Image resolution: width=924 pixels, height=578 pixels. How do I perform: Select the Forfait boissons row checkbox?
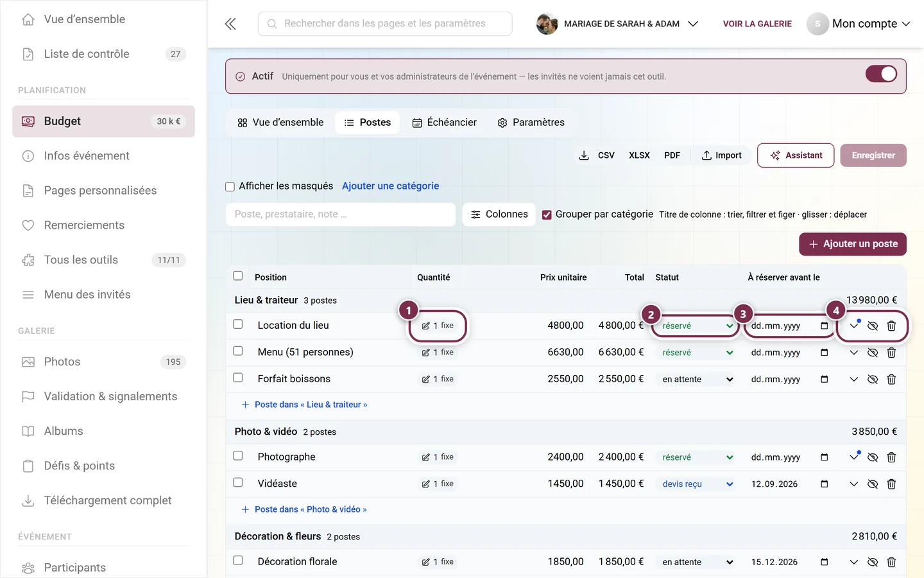[238, 378]
